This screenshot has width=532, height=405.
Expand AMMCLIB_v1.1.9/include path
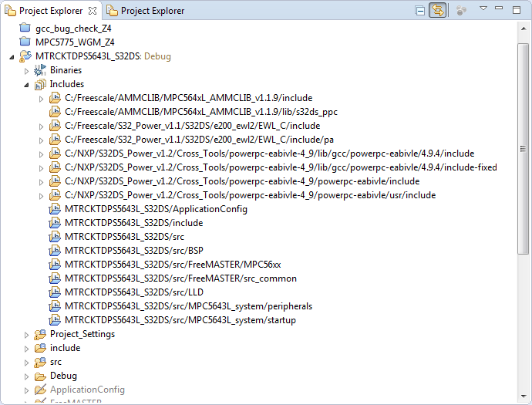point(41,99)
